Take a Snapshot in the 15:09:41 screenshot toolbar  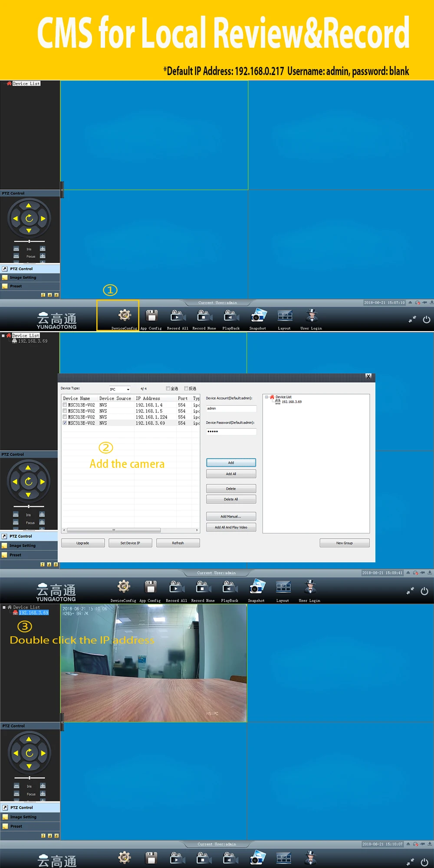pos(256,591)
